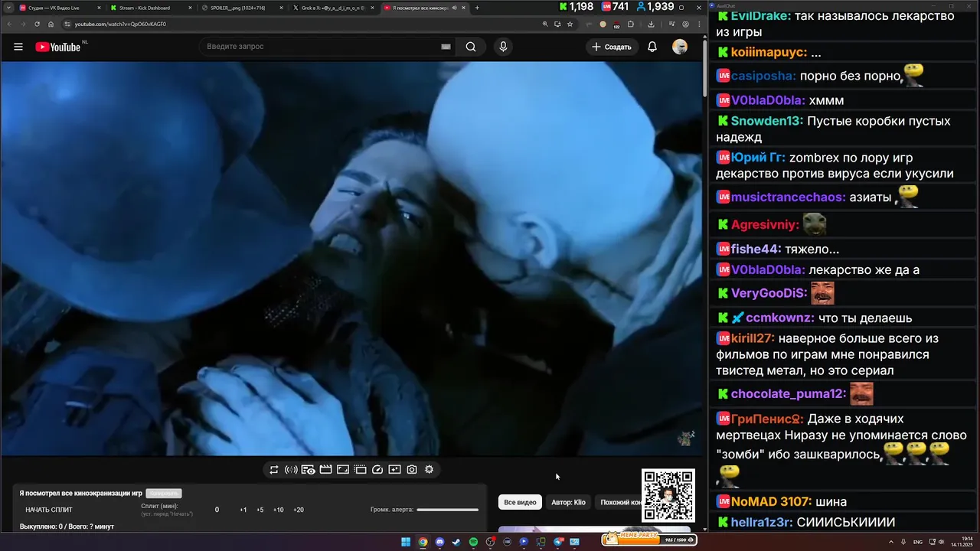Open Discord from the taskbar
Image resolution: width=980 pixels, height=551 pixels.
439,542
